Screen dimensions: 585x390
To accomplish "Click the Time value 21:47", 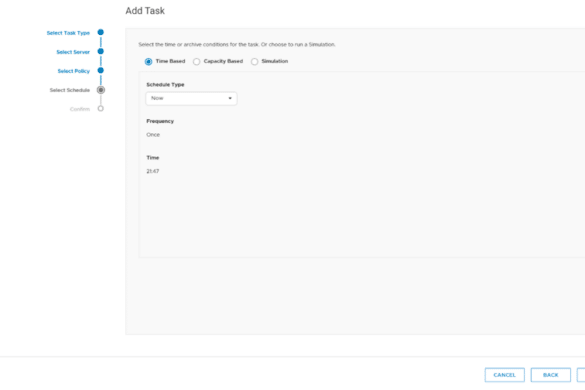I will click(x=153, y=171).
